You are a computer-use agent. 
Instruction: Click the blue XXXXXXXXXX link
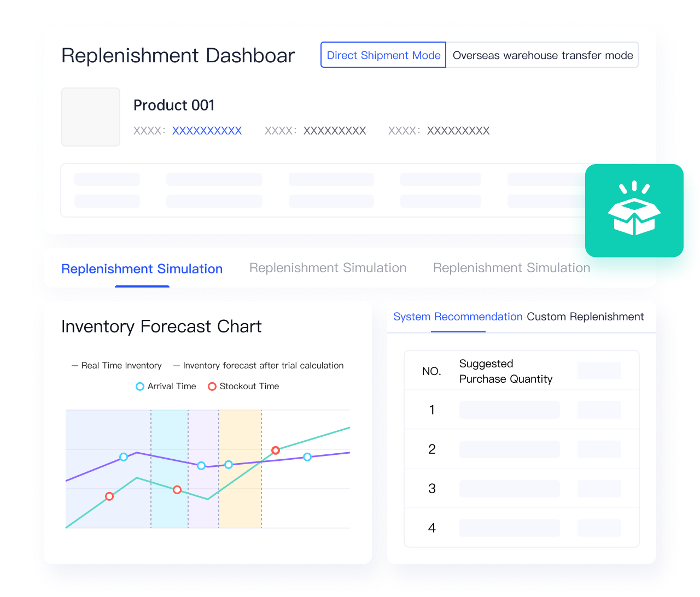pos(207,131)
